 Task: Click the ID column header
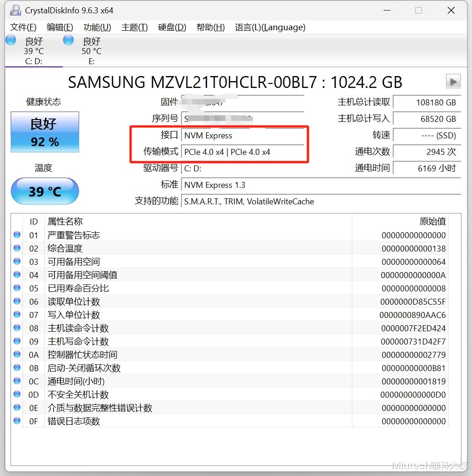[x=34, y=222]
